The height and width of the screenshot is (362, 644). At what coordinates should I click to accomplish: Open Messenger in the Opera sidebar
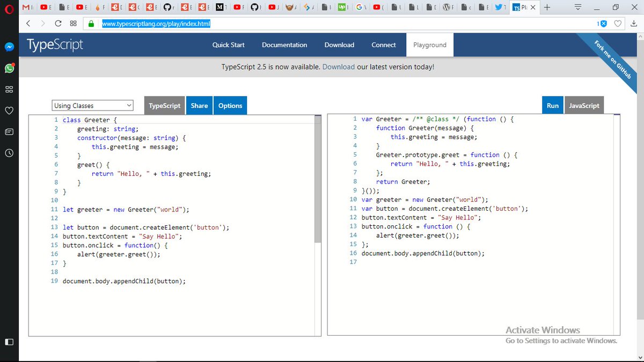pyautogui.click(x=9, y=47)
